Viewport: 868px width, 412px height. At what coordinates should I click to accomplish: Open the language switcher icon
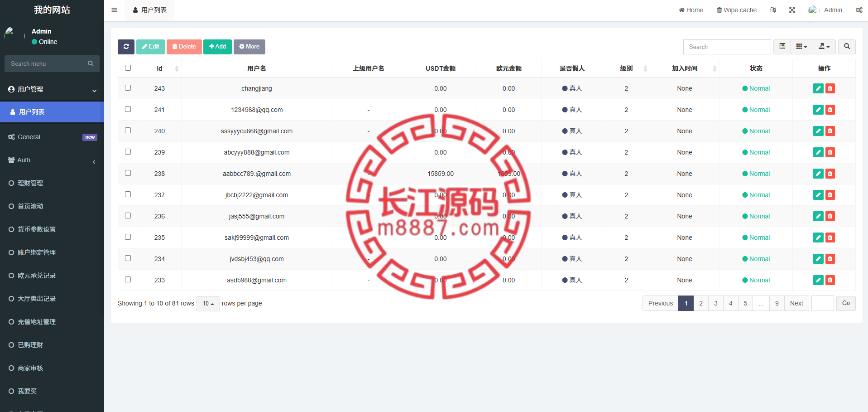pos(773,10)
